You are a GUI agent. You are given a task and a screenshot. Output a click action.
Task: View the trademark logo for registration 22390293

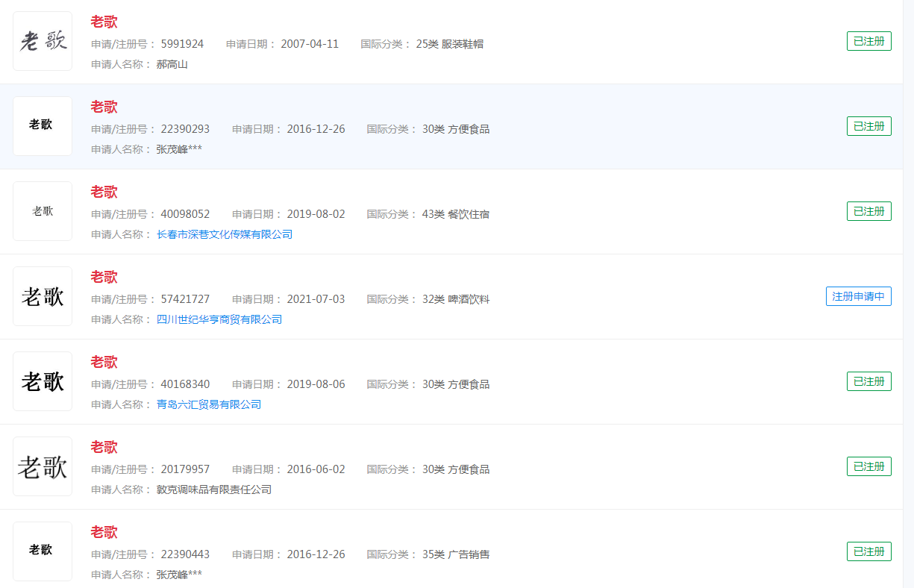point(42,125)
